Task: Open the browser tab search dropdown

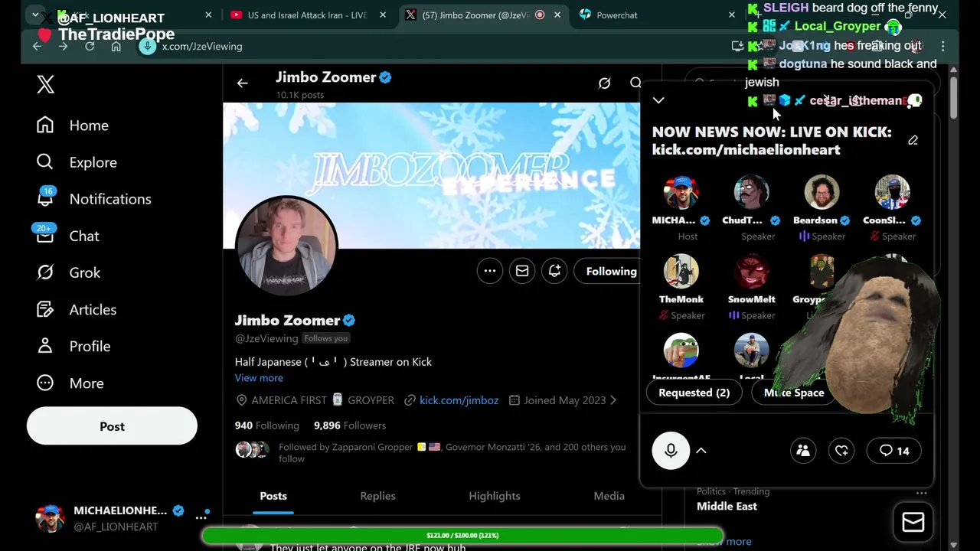Action: pyautogui.click(x=35, y=15)
